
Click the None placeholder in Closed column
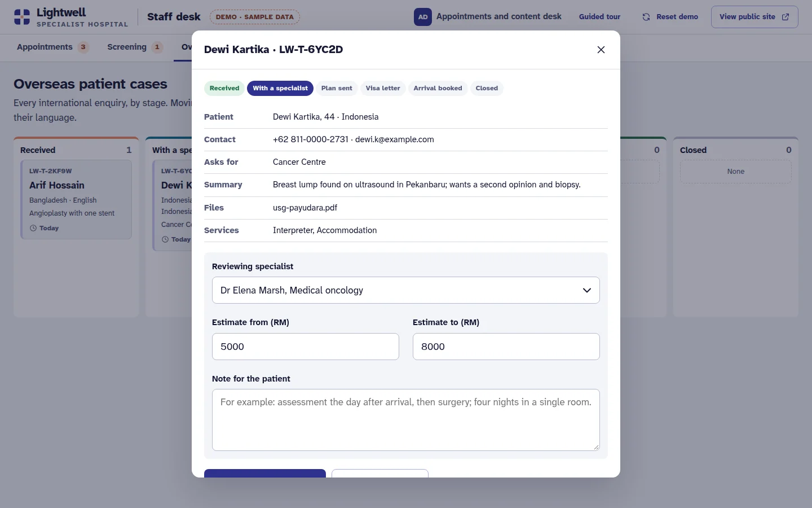click(736, 172)
